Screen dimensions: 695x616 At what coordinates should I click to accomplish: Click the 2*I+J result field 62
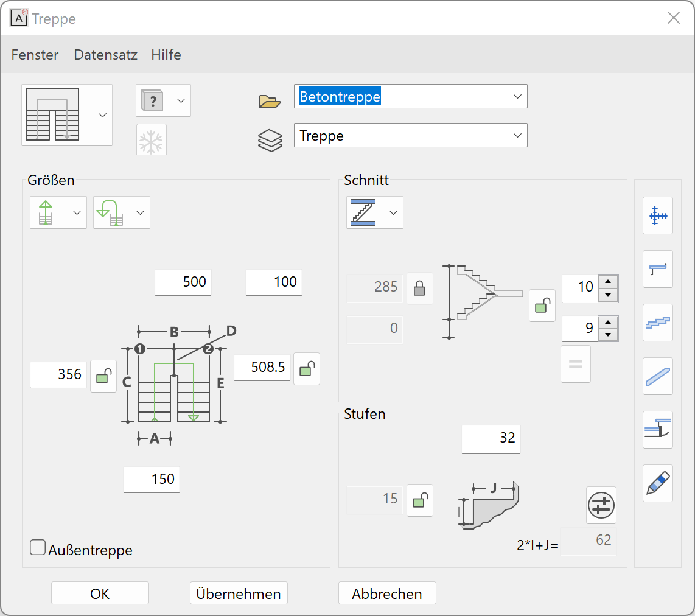588,541
